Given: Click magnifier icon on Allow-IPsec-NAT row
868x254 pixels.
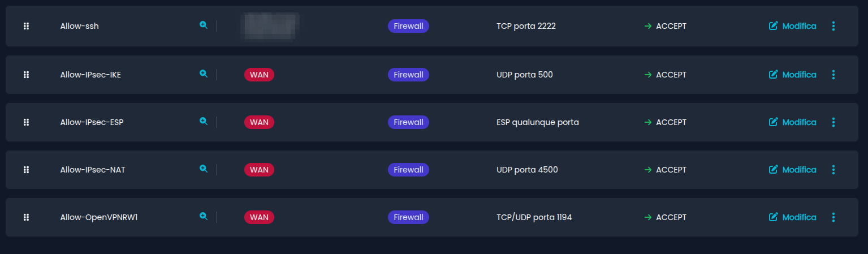Looking at the screenshot, I should (x=204, y=169).
